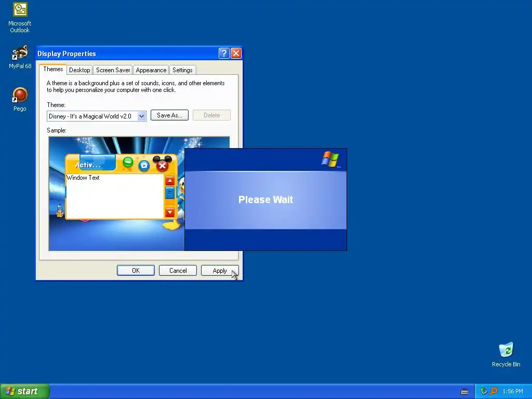Expand the Theme dropdown list

[141, 116]
